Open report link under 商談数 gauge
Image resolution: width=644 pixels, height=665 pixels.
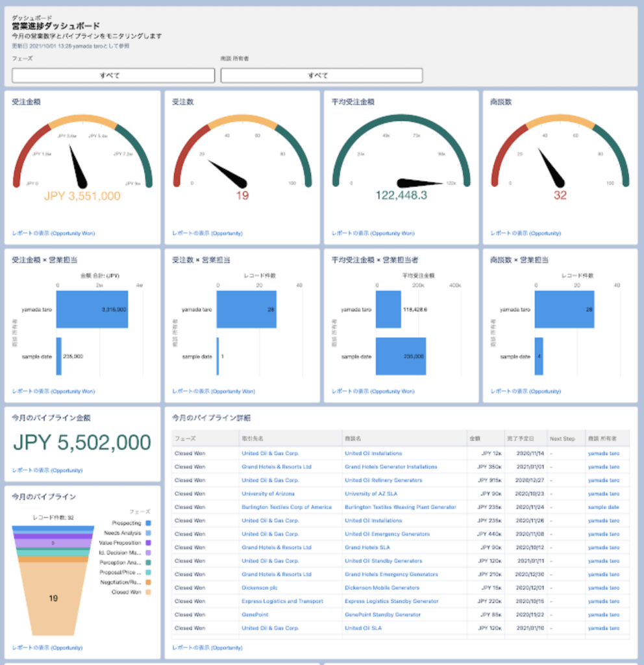pos(525,233)
